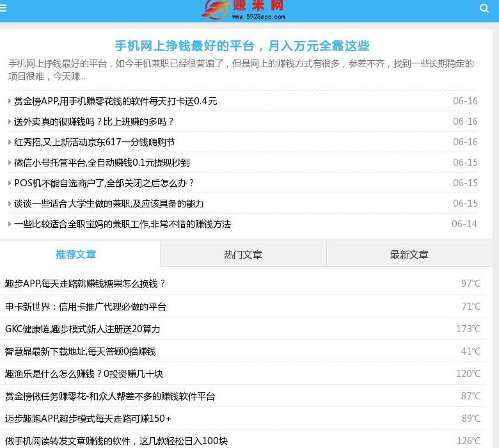Click 89℃ count beside 迈步趣跑 row
Viewport: 499px width, 448px height.
pyautogui.click(x=471, y=419)
